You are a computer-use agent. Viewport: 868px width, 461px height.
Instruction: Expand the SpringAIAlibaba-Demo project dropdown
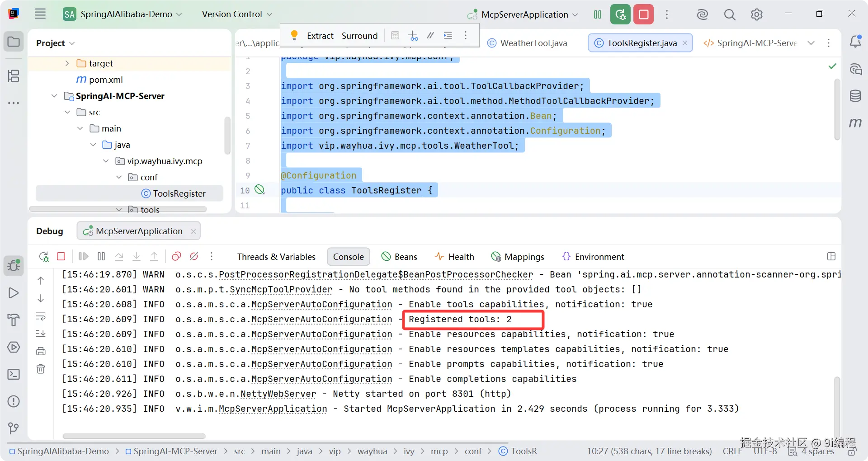tap(122, 14)
